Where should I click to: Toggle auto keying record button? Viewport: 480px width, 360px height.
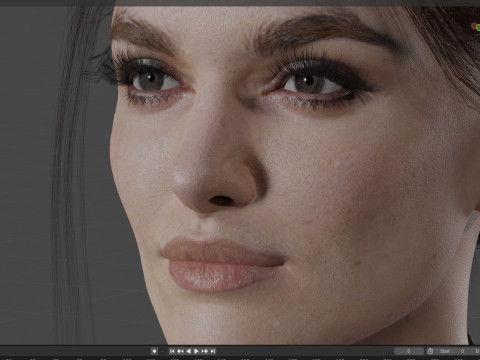[x=154, y=351]
